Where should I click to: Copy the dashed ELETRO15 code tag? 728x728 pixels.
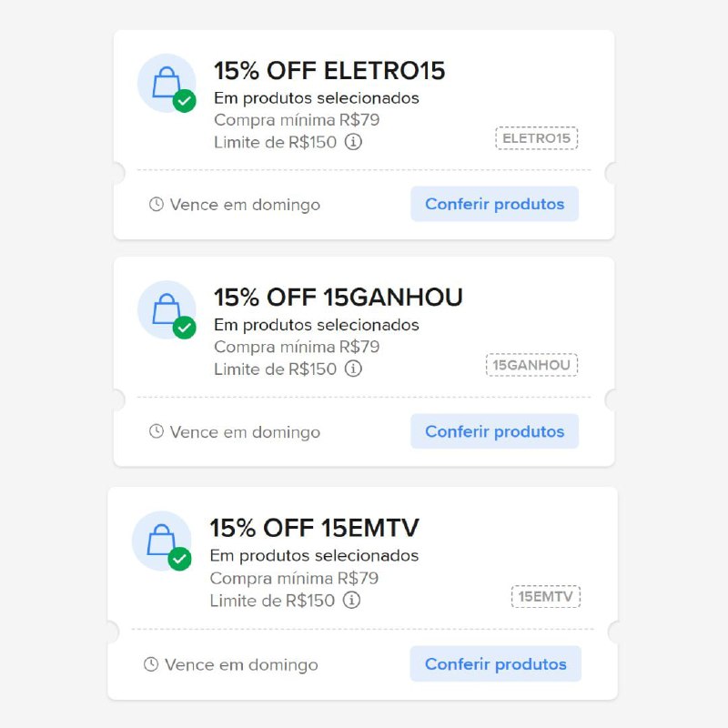tap(537, 138)
